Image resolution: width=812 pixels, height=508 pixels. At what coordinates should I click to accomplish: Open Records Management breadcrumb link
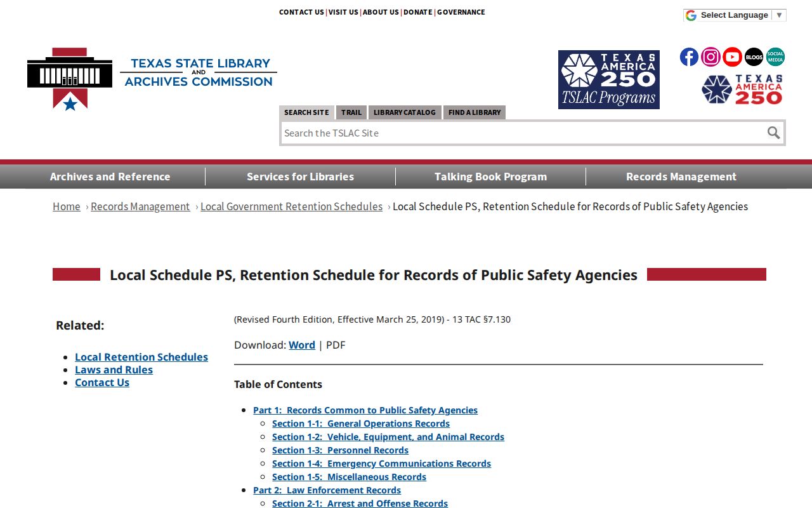[x=140, y=206]
